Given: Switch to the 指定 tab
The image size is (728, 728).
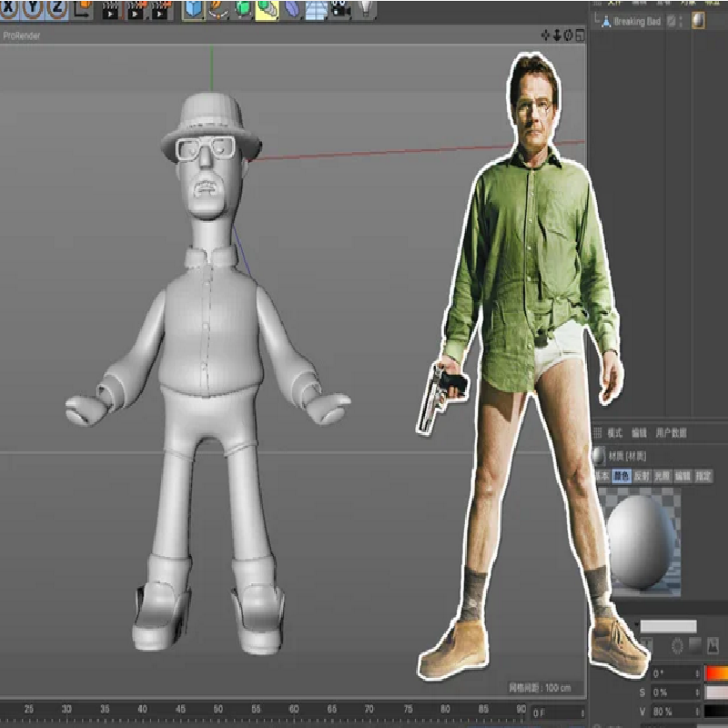Looking at the screenshot, I should pos(703,476).
